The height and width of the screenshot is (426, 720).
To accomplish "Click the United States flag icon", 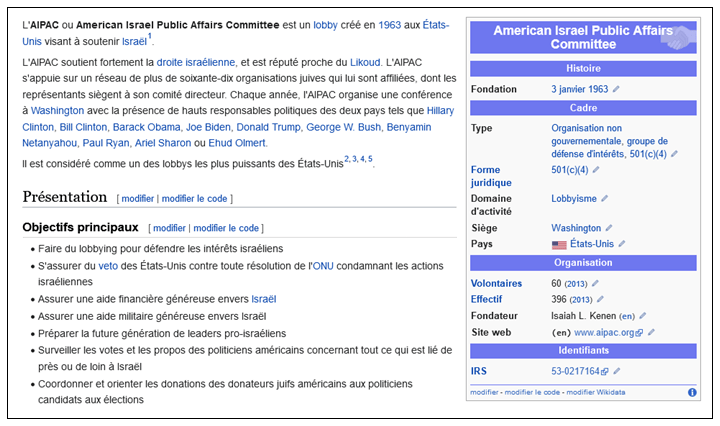I will pos(559,245).
